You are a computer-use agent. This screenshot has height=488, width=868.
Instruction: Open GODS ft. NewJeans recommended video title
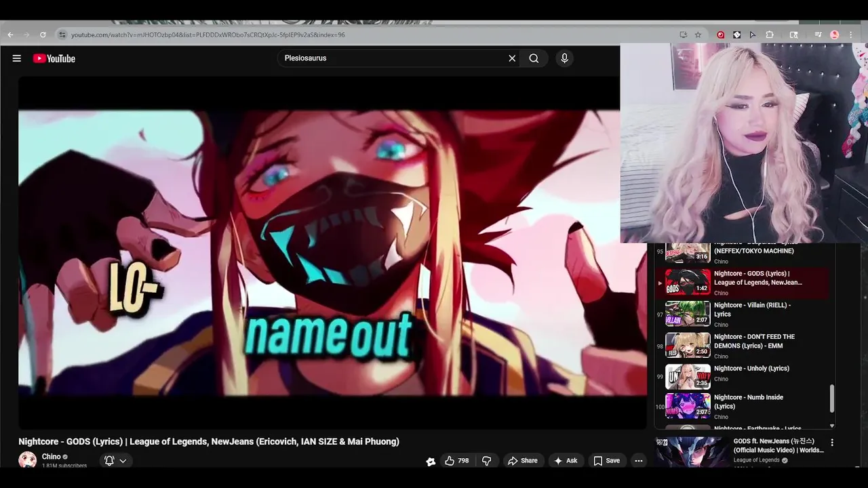pos(778,445)
